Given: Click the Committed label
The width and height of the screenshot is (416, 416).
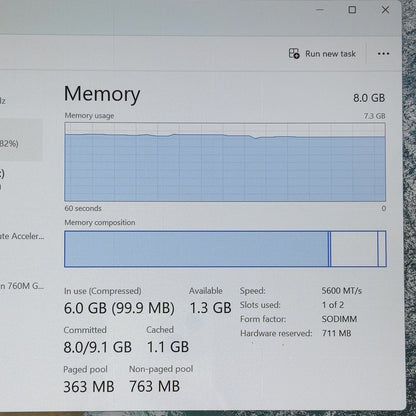Looking at the screenshot, I should click(85, 330).
